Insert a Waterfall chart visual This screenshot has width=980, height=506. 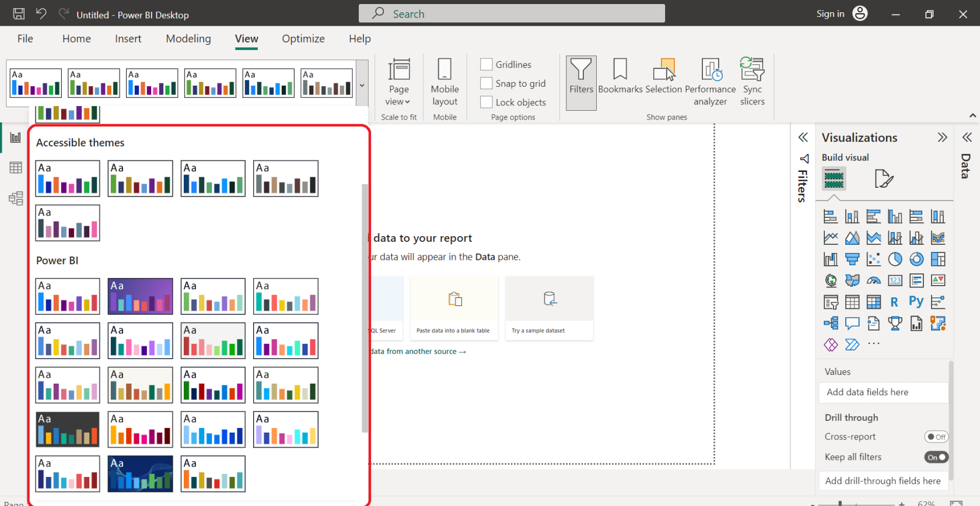click(x=831, y=259)
